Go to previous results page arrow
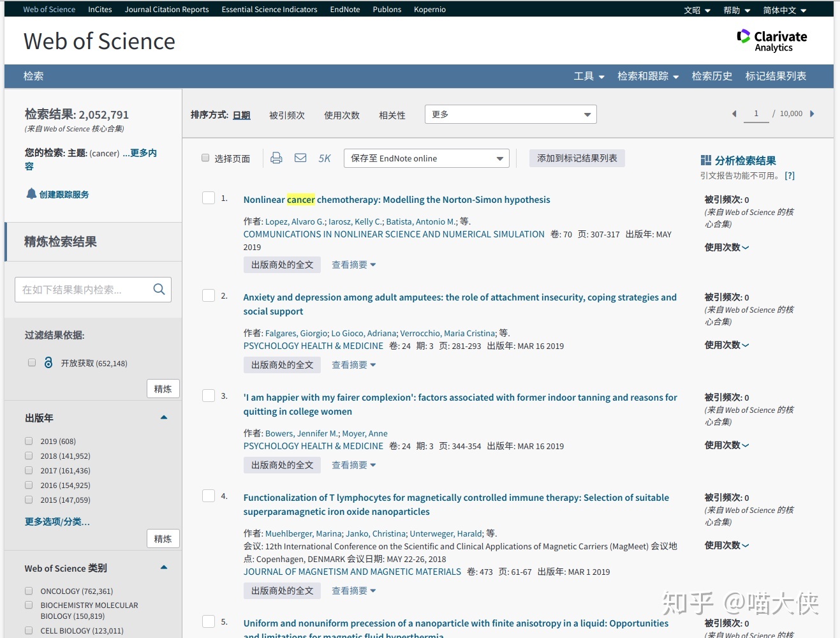This screenshot has width=840, height=638. (734, 114)
